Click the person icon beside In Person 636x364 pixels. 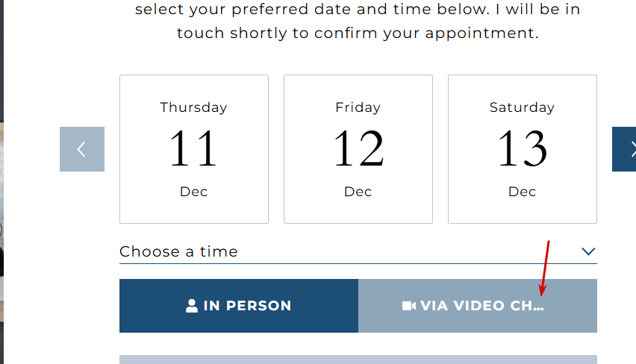(x=192, y=306)
